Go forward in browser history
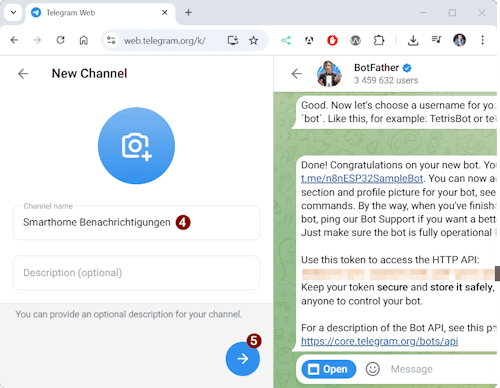Screen dimensions: 500x388 tap(37, 40)
